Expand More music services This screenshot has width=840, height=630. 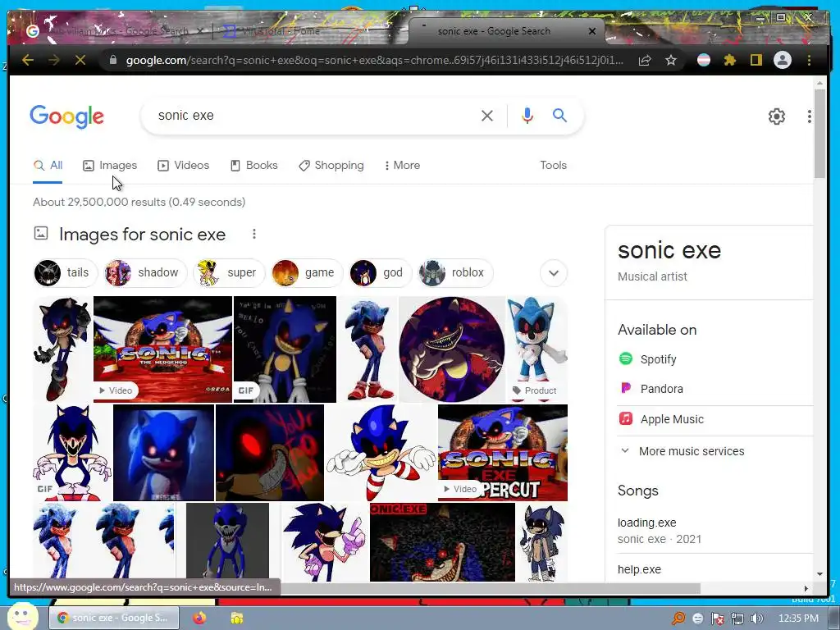[682, 451]
